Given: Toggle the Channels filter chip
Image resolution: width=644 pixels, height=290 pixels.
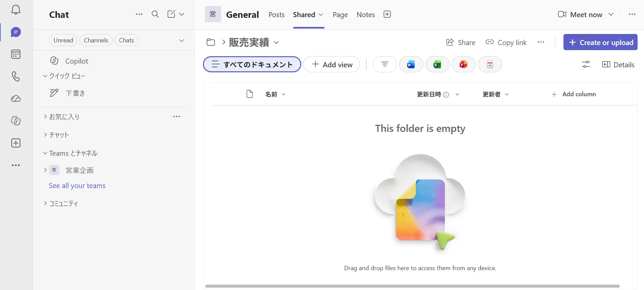Looking at the screenshot, I should [x=96, y=40].
